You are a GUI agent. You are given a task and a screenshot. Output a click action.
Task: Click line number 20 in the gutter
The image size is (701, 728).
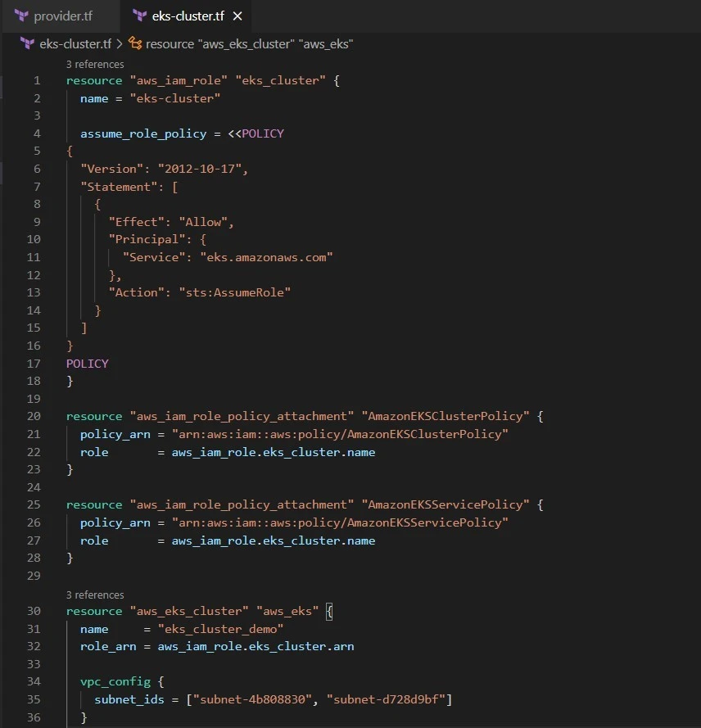pyautogui.click(x=34, y=416)
